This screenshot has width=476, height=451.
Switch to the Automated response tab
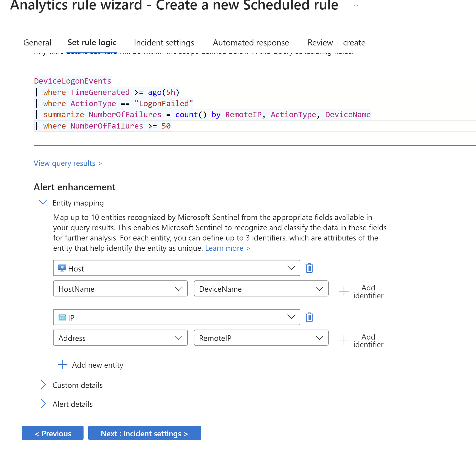pos(251,43)
